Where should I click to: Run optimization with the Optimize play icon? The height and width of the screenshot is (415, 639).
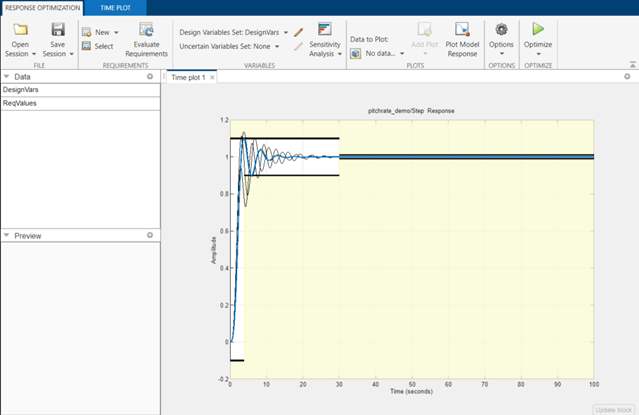tap(538, 30)
